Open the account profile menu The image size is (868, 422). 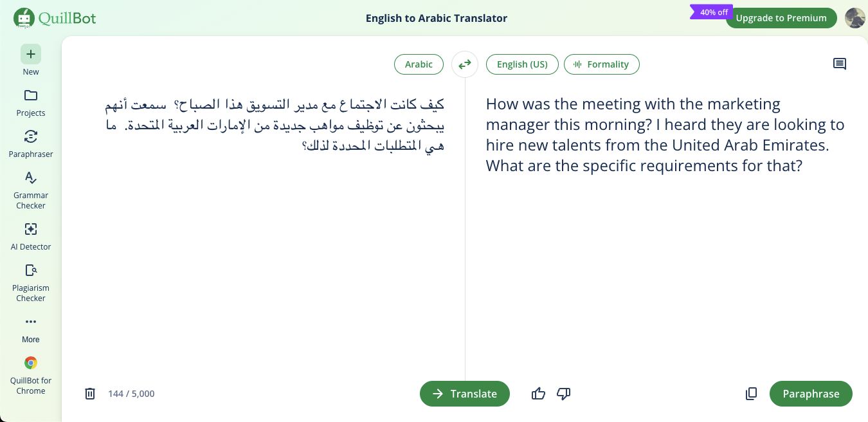point(855,17)
